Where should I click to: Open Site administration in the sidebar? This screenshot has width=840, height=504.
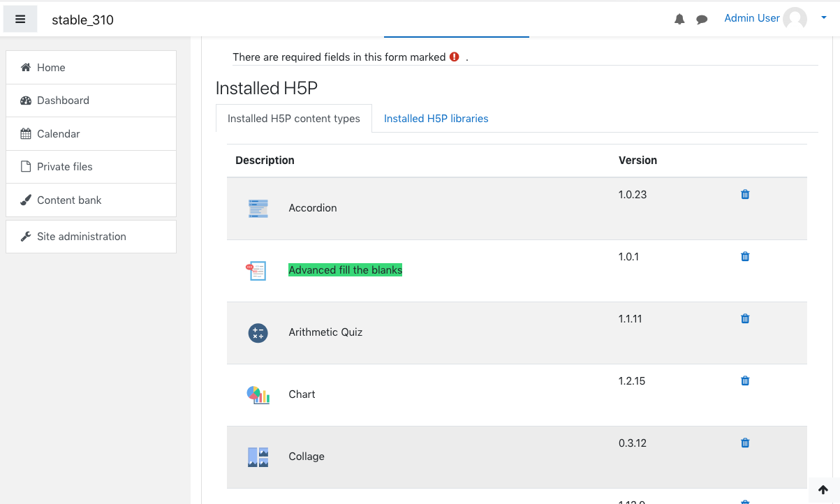pyautogui.click(x=91, y=237)
